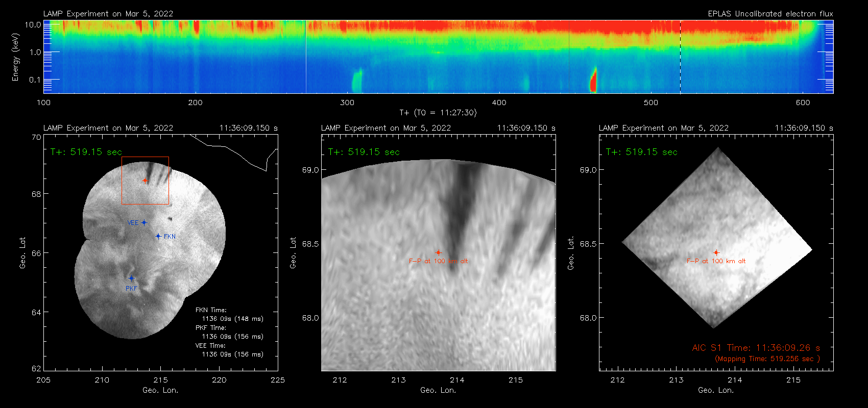
Task: Click gray vertical line near 446 on spectrogram
Action: coord(569,57)
